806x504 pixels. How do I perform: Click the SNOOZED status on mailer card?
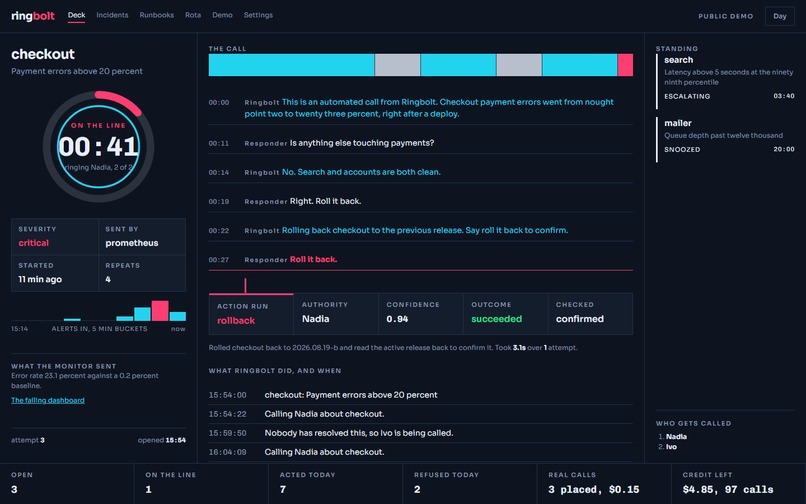682,150
